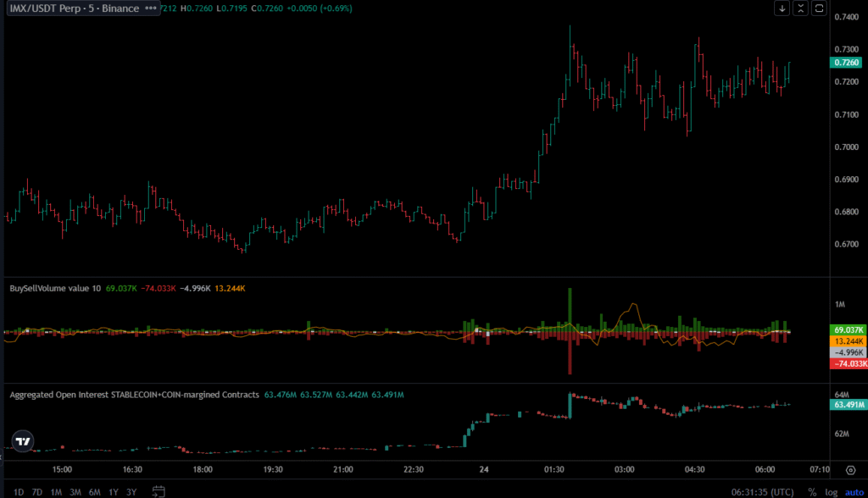This screenshot has width=868, height=498.
Task: Click the current price label 0.7260
Action: click(x=848, y=63)
